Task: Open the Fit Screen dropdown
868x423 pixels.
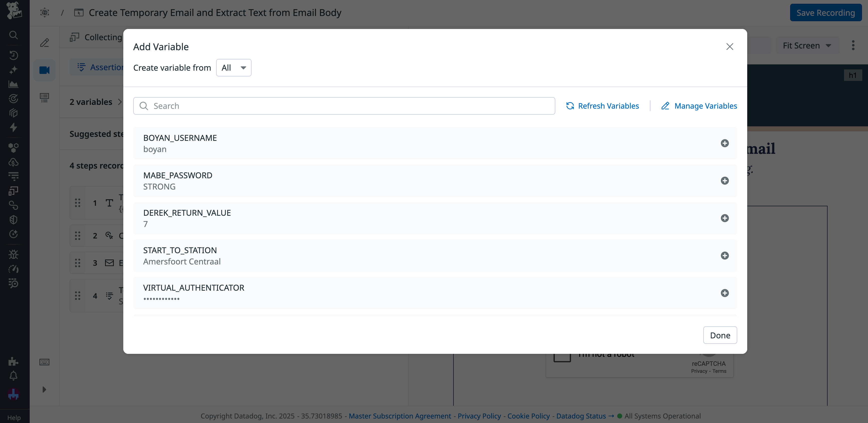Action: pyautogui.click(x=808, y=45)
